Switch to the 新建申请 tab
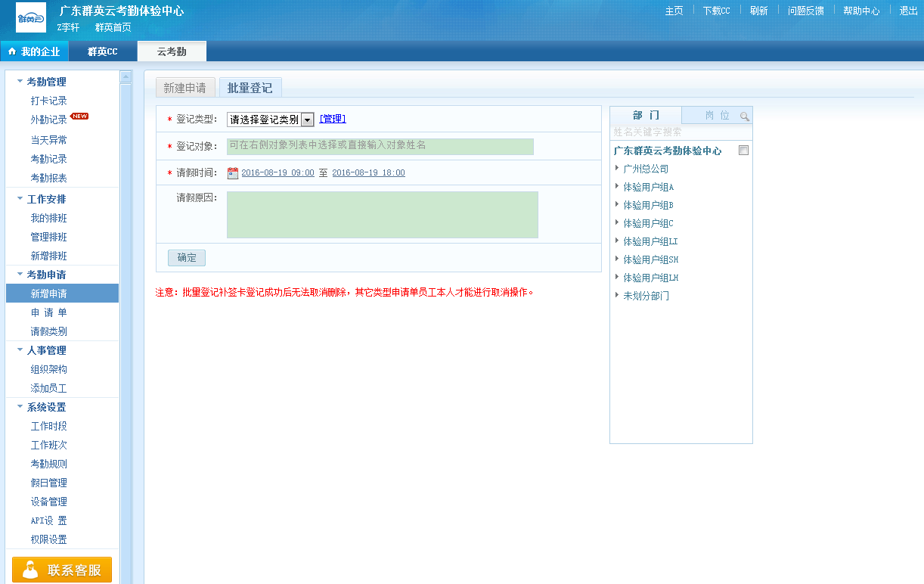924x584 pixels. click(185, 88)
